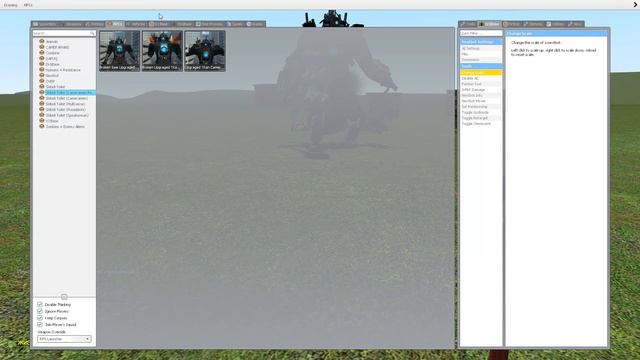Screen dimensions: 640x360
Task: Switch to the Vehicles tab
Action: (x=136, y=24)
